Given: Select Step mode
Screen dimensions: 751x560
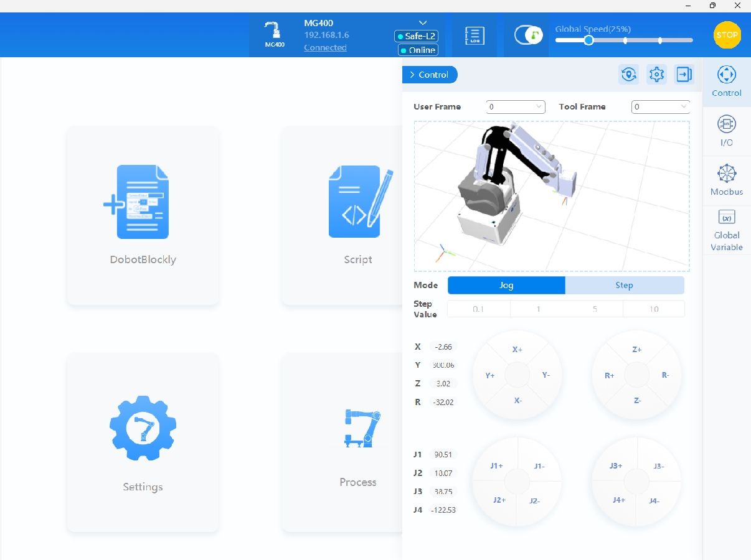Looking at the screenshot, I should click(625, 285).
